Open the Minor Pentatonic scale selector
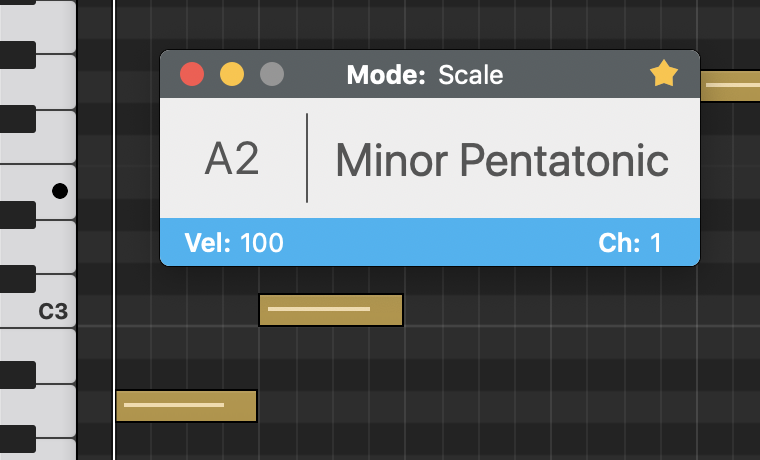Image resolution: width=760 pixels, height=460 pixels. pyautogui.click(x=502, y=160)
